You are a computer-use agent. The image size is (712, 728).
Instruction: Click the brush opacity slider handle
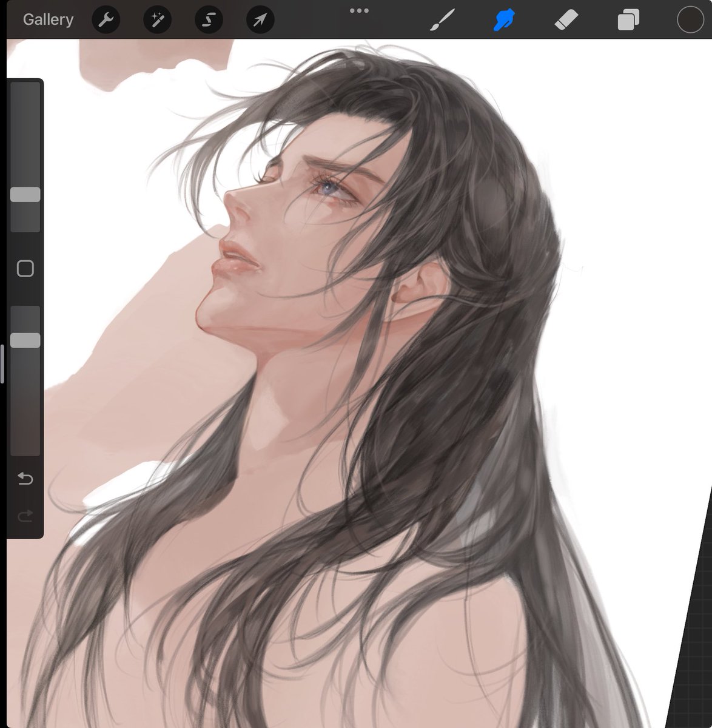(25, 340)
